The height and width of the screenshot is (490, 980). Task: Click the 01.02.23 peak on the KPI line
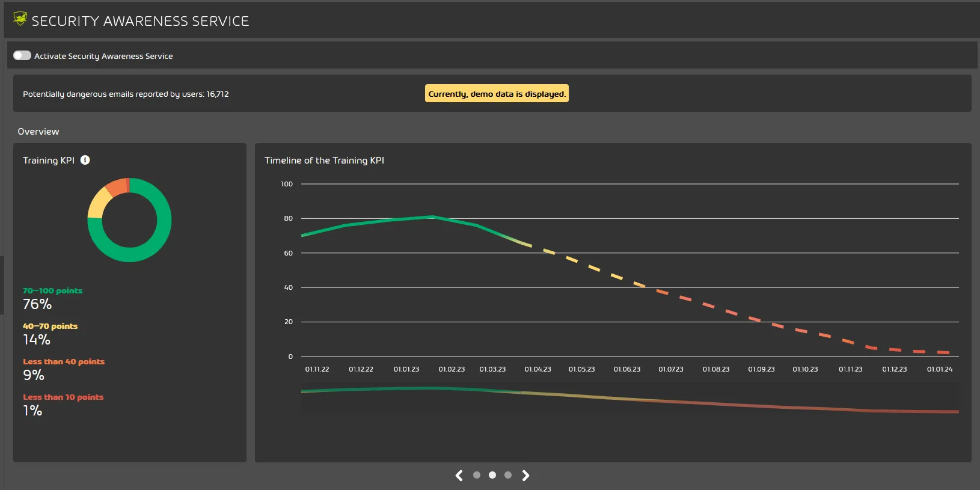point(432,216)
